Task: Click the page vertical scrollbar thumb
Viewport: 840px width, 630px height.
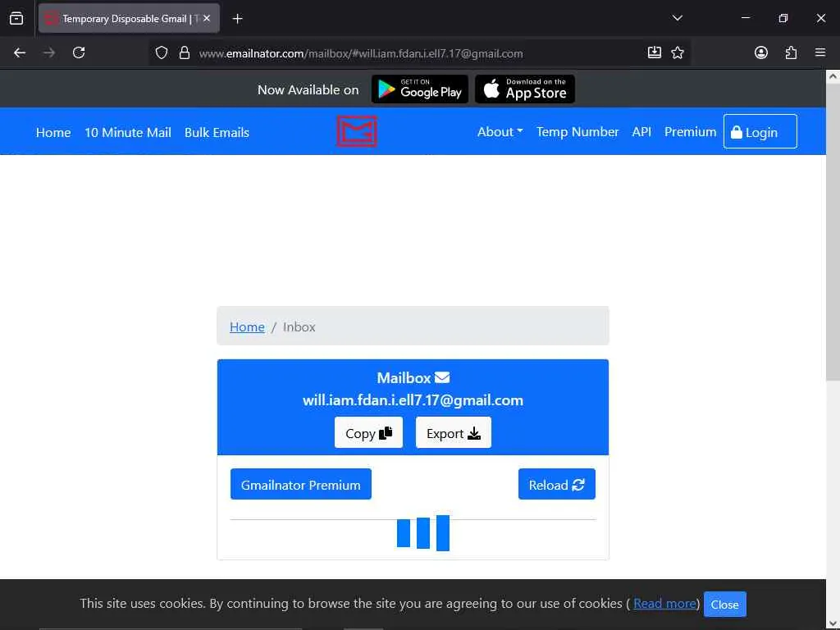Action: click(833, 232)
